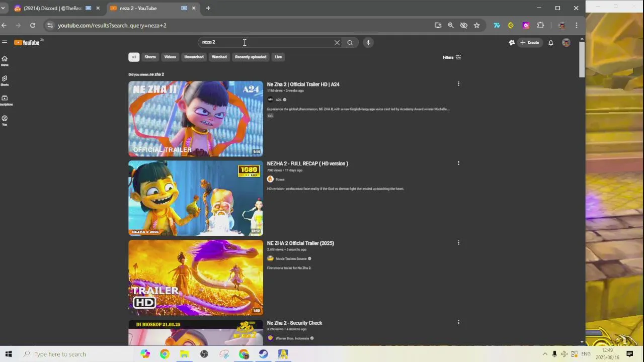Select the Unwatched filter chip
This screenshot has width=644, height=362.
point(194,57)
